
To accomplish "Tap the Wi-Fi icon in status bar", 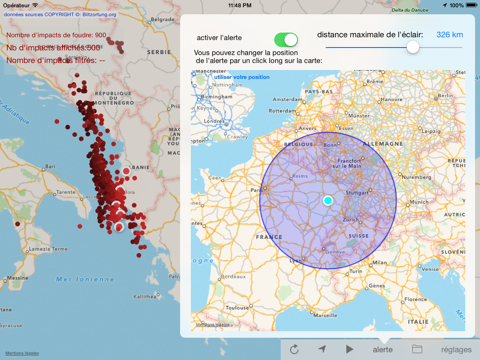I will coord(35,5).
